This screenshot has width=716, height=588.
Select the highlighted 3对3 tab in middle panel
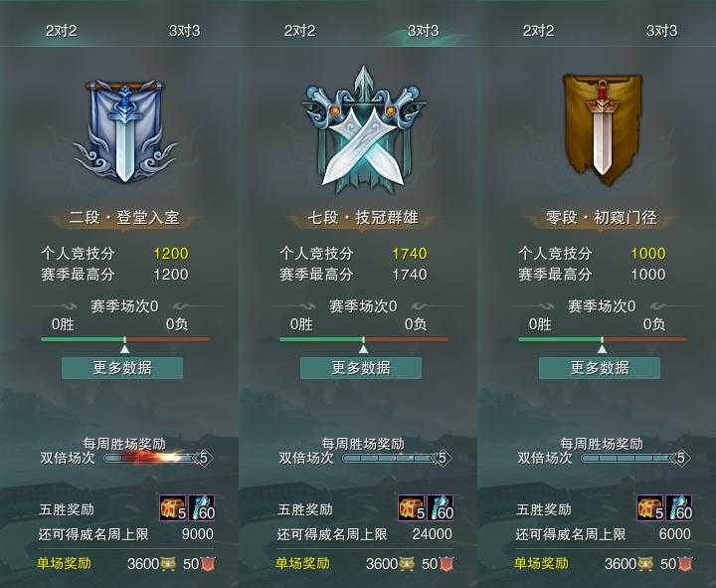tap(423, 31)
